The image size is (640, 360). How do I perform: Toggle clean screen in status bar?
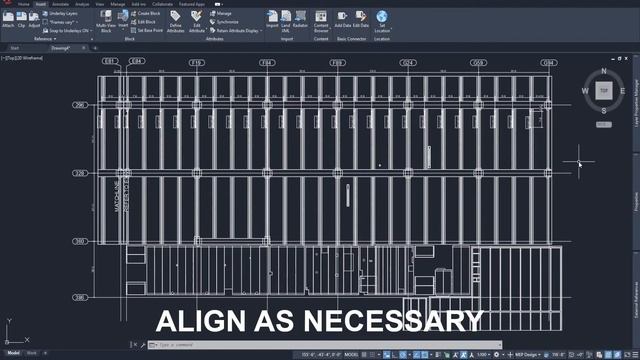627,355
